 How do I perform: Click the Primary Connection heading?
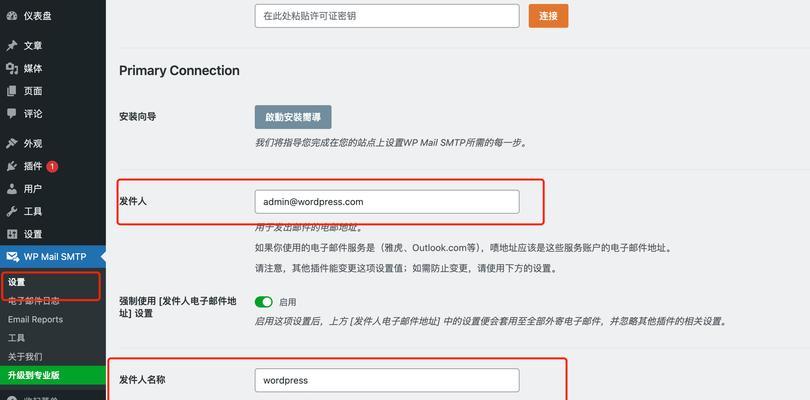point(179,71)
